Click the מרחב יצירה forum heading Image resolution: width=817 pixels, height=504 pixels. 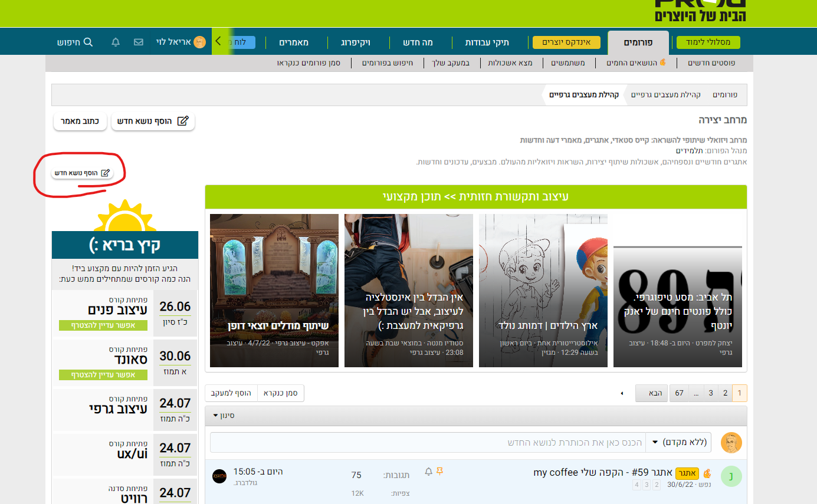(x=723, y=120)
